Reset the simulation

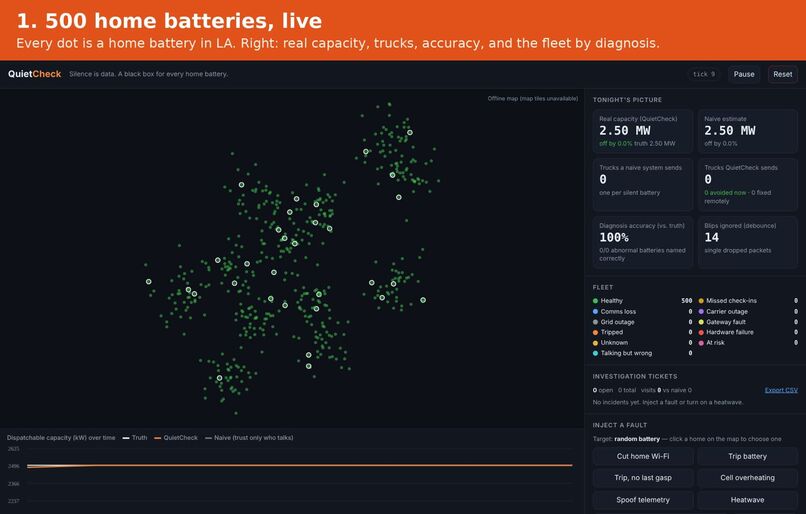[782, 74]
